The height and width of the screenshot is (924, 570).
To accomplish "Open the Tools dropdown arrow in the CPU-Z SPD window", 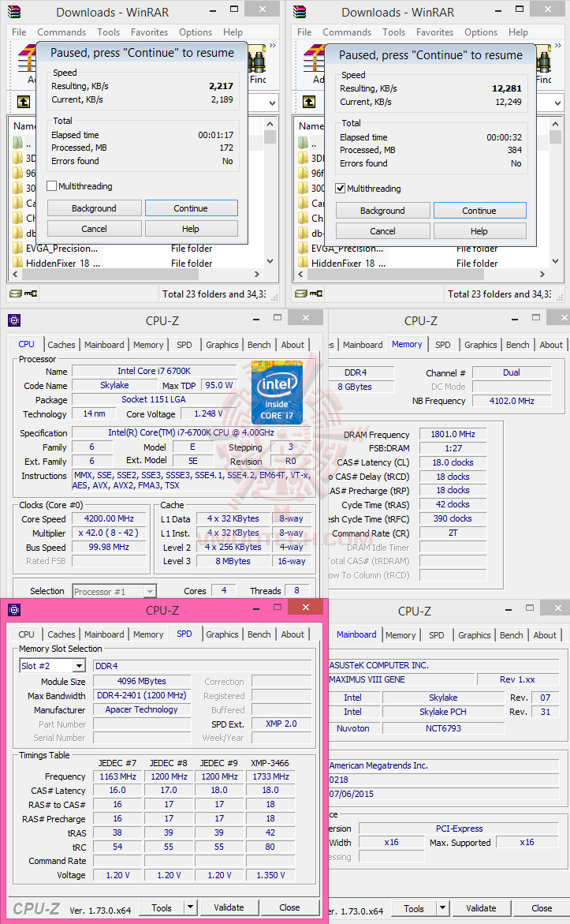I will click(190, 907).
